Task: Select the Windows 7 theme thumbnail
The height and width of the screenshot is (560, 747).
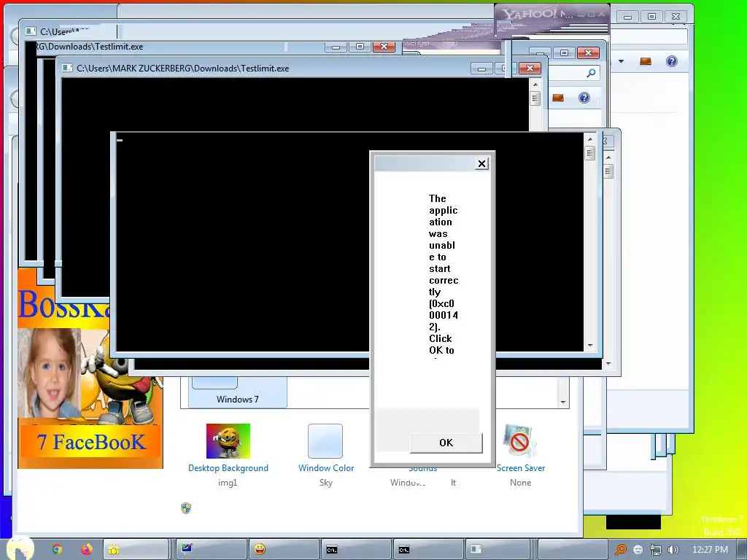Action: tap(237, 392)
